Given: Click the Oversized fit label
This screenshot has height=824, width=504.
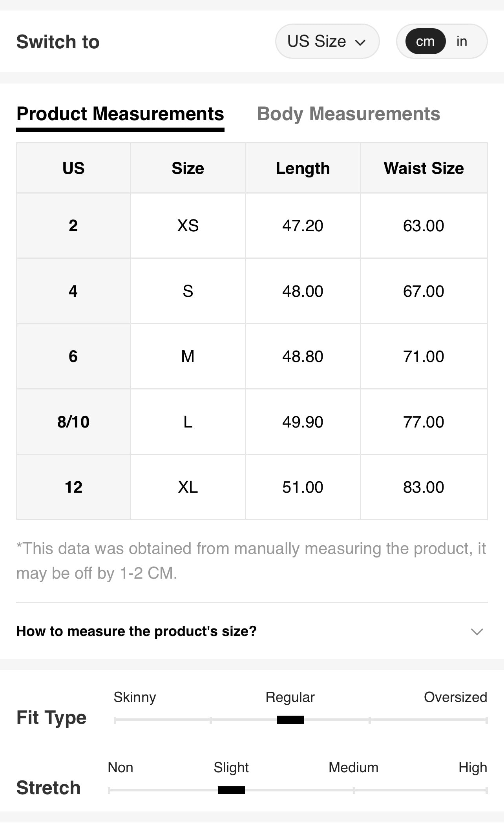Looking at the screenshot, I should (x=455, y=697).
